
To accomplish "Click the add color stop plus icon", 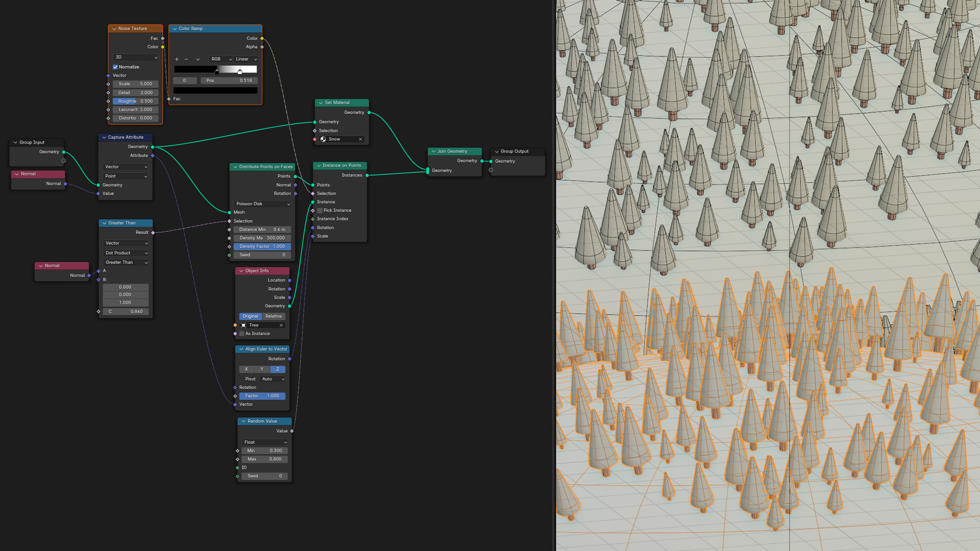I will point(177,59).
